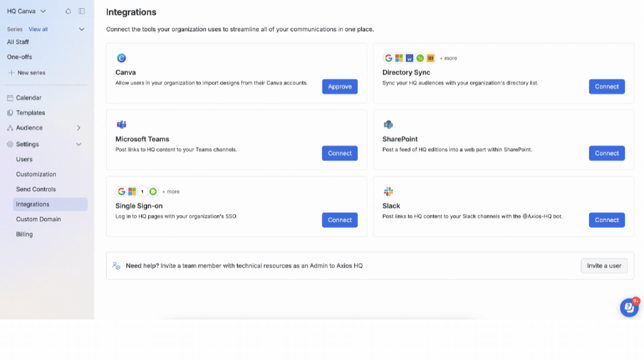Collapse the Settings section chevron
Viewport: 644px width, 362px height.
click(79, 144)
